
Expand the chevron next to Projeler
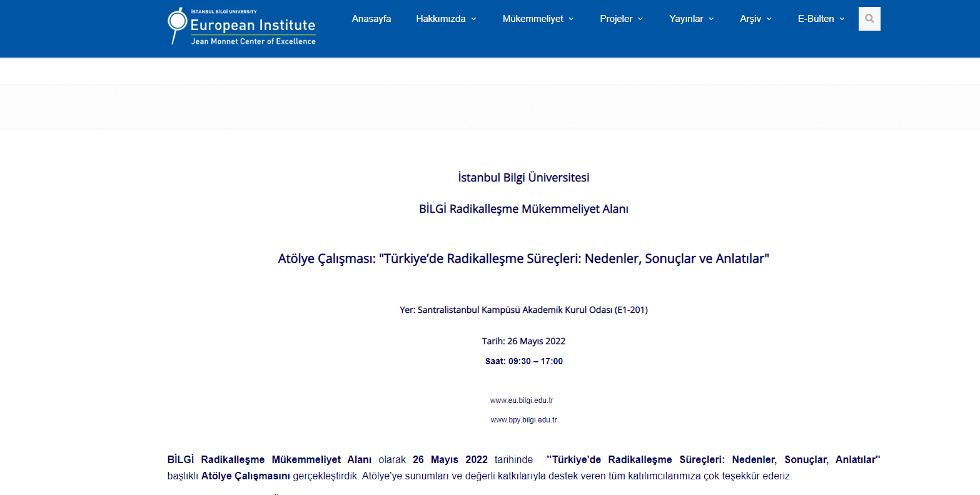(640, 19)
